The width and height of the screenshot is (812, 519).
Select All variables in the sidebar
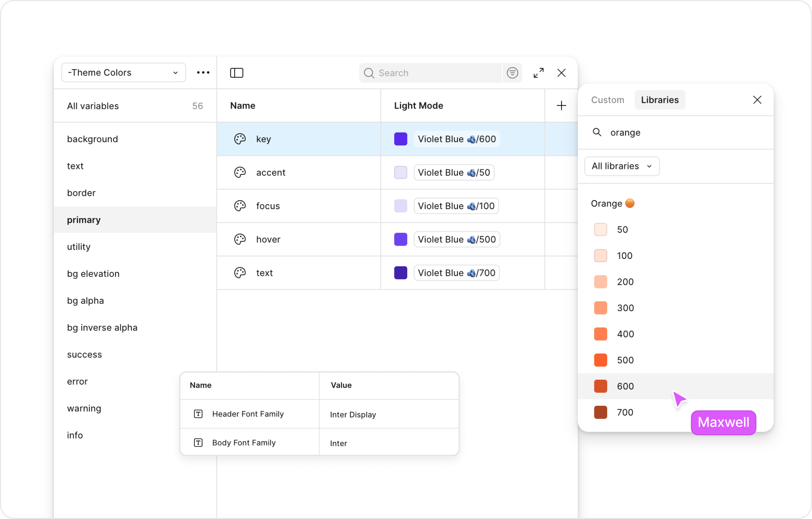pyautogui.click(x=93, y=106)
